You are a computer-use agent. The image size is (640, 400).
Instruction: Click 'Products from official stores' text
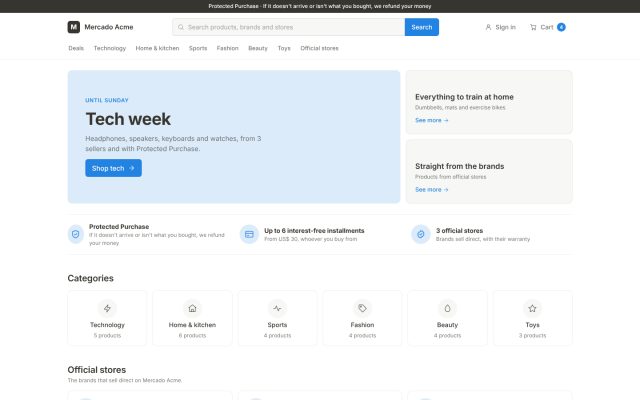point(451,177)
